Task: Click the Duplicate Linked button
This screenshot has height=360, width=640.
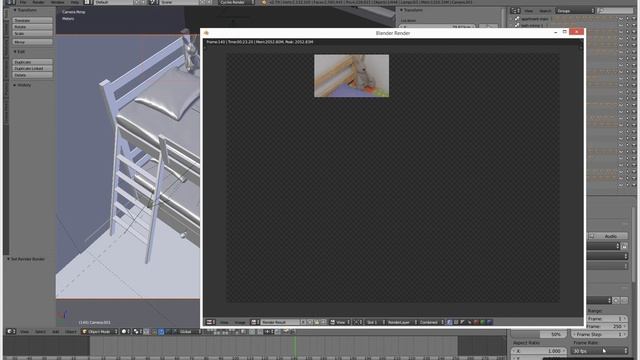Action: 32,68
